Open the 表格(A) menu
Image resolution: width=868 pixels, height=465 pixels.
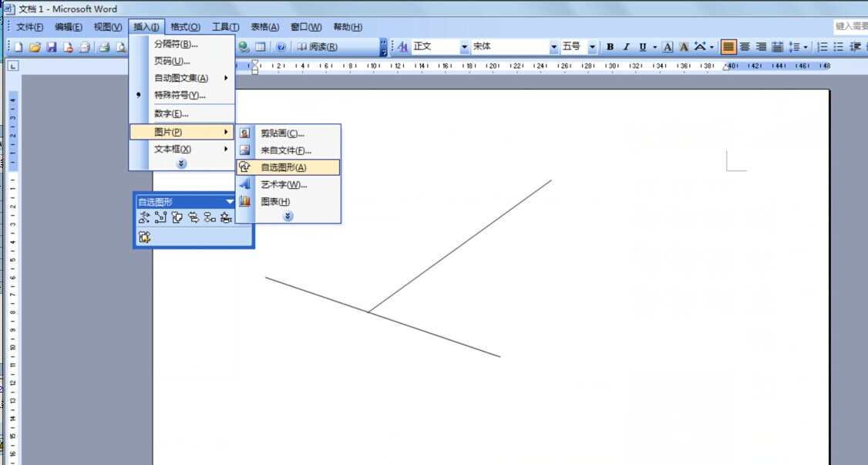(264, 26)
